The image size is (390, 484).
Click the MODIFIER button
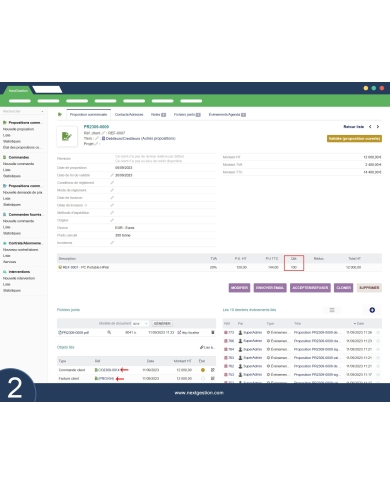point(239,288)
